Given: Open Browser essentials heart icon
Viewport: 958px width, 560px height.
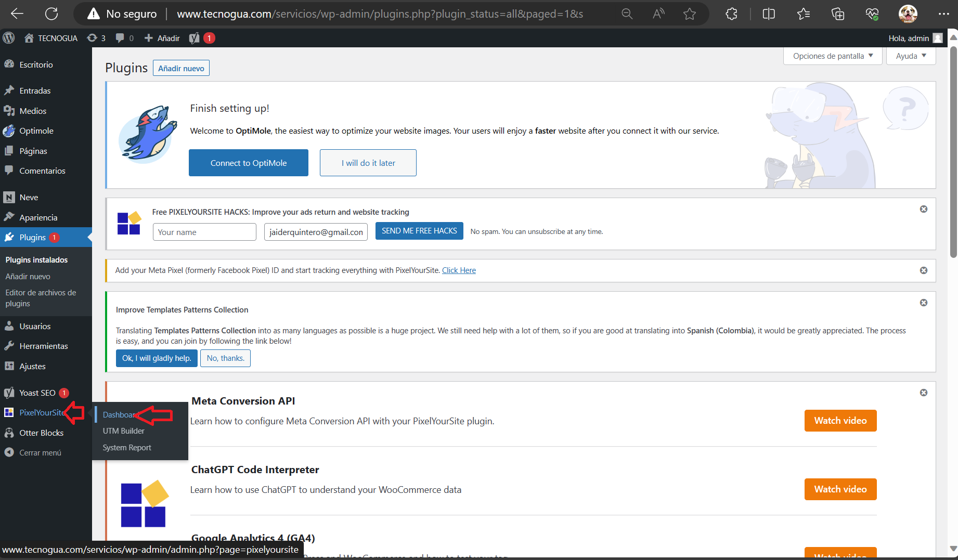Looking at the screenshot, I should (872, 14).
